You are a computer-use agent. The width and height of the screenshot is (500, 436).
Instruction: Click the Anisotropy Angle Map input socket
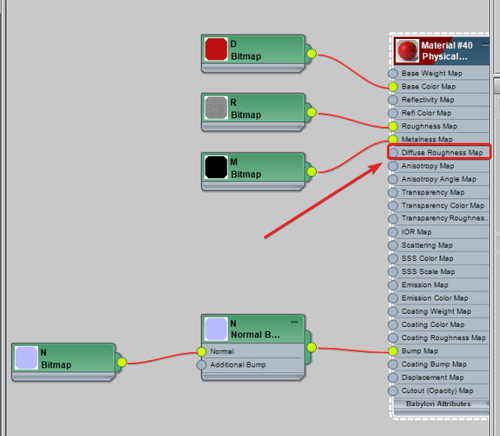pos(393,179)
